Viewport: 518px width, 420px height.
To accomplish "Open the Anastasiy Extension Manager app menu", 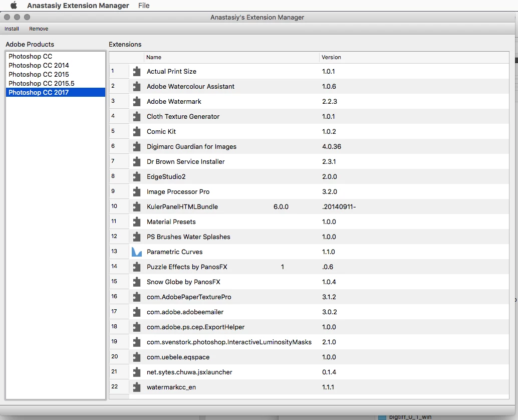I will 78,6.
